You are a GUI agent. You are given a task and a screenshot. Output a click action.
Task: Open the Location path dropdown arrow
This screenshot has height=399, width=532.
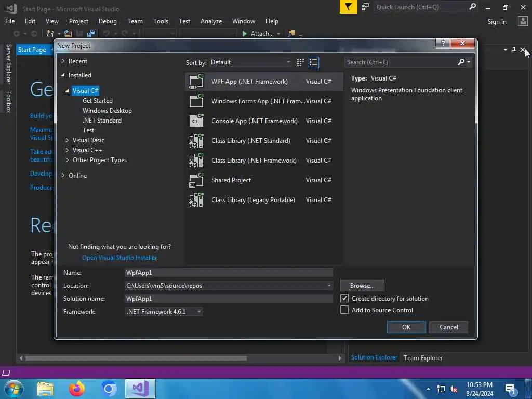329,286
